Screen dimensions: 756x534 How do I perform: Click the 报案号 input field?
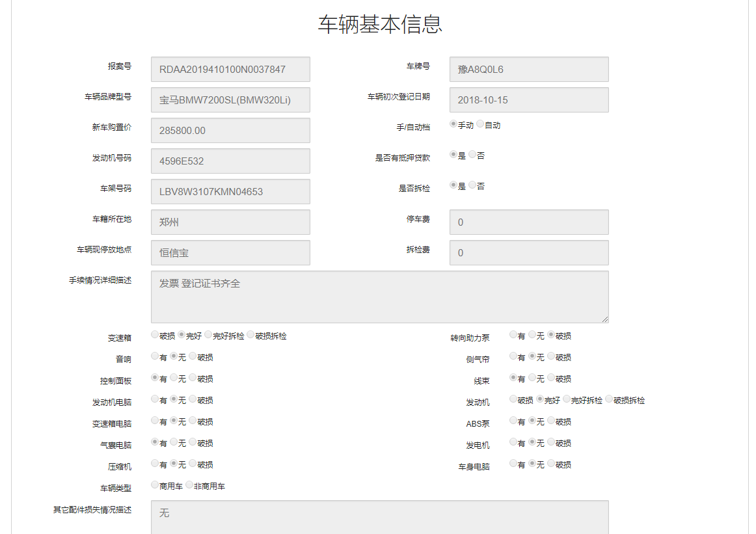pyautogui.click(x=230, y=70)
